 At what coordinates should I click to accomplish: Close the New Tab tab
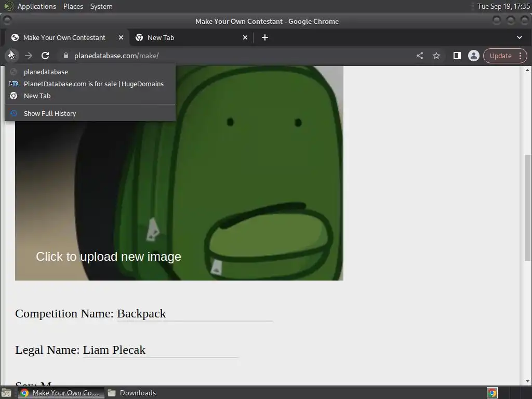(x=245, y=37)
